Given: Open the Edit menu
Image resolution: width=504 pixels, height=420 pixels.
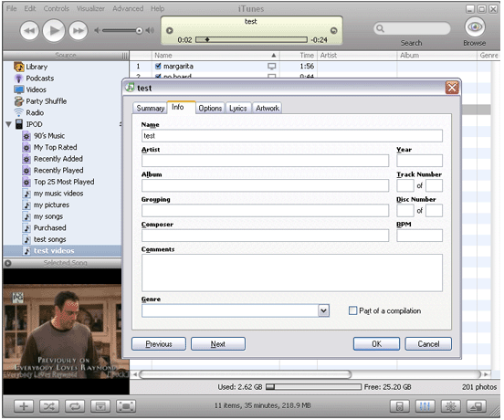Looking at the screenshot, I should pos(30,9).
